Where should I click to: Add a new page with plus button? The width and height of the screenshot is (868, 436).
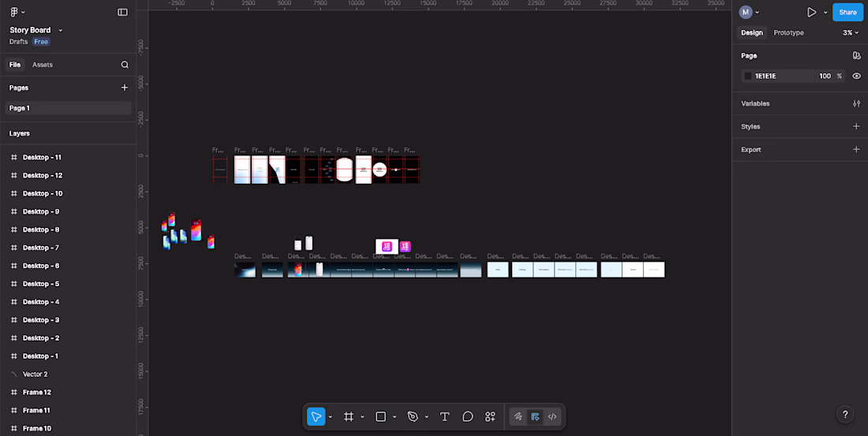tap(124, 88)
